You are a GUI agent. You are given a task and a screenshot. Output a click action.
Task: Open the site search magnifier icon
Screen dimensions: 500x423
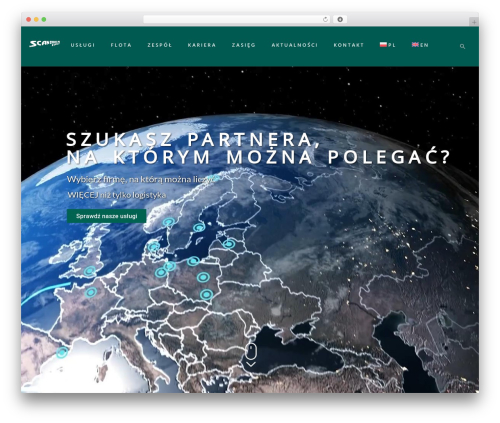[462, 46]
